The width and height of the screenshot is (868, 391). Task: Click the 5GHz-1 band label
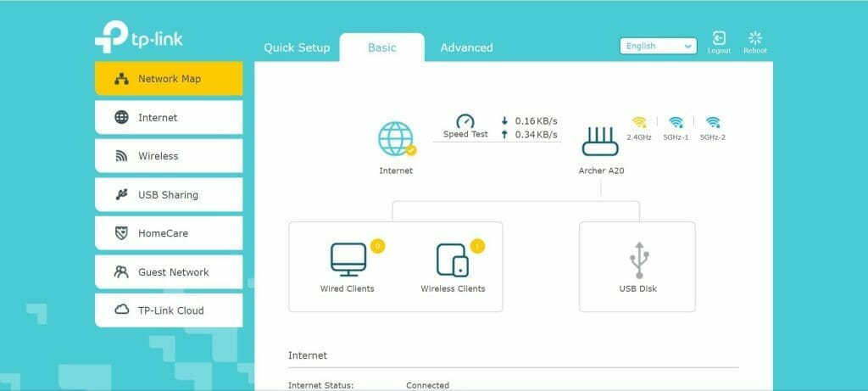(x=676, y=137)
